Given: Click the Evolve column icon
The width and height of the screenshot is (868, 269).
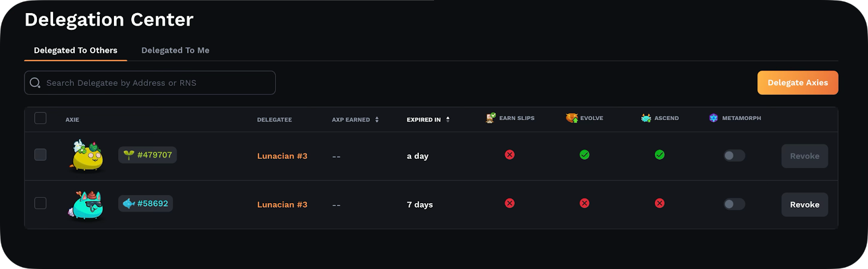Looking at the screenshot, I should click(572, 118).
